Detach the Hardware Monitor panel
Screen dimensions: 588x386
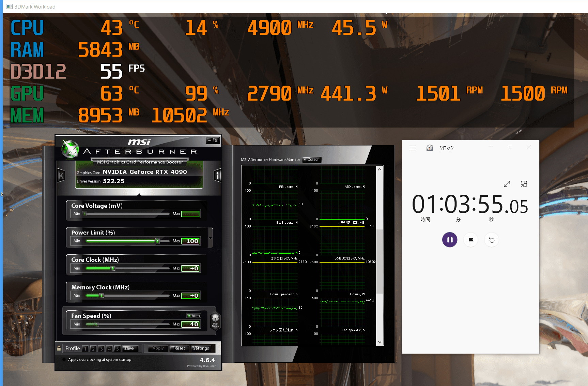pyautogui.click(x=312, y=160)
